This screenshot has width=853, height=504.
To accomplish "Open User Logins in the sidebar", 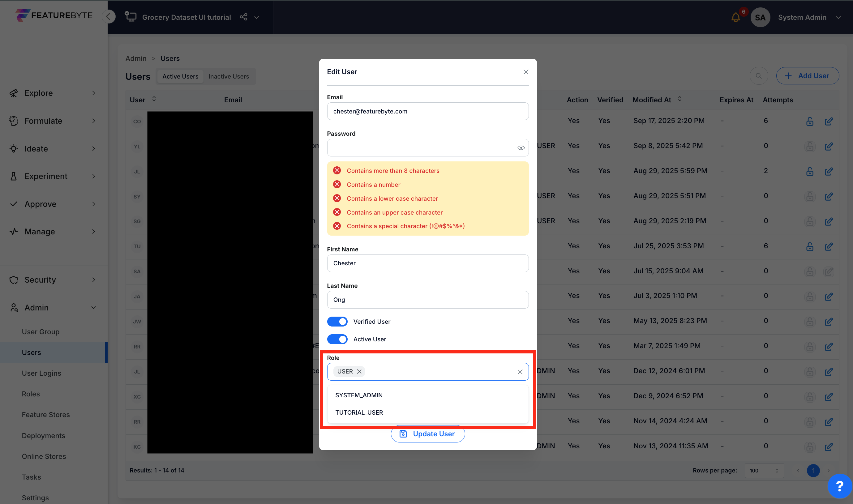I will pyautogui.click(x=41, y=373).
